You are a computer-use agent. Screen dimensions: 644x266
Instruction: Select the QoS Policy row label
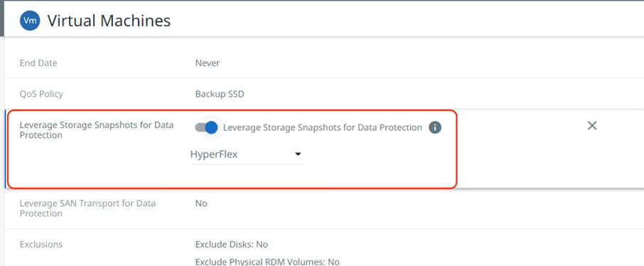coord(41,94)
